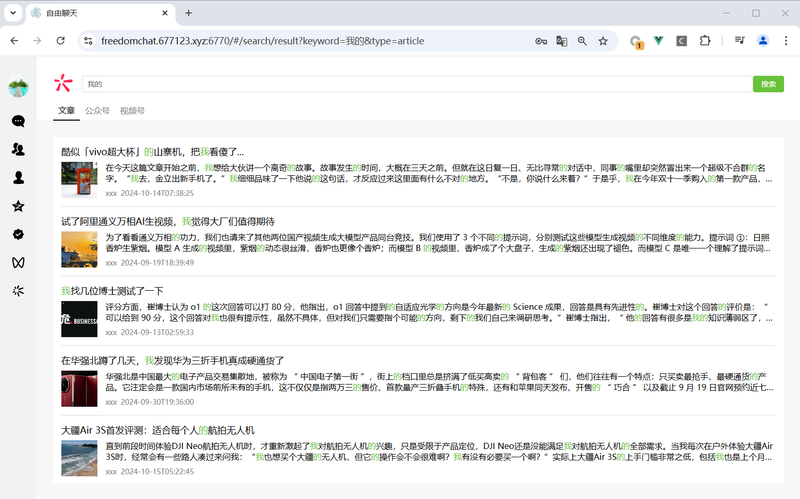
Task: Close the 自由聊天 browser tab
Action: point(165,13)
